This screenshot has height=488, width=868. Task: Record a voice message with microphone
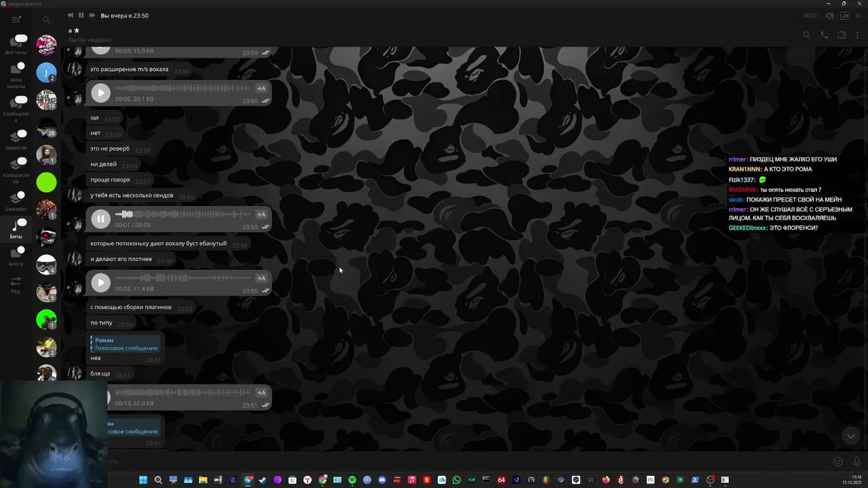click(857, 462)
